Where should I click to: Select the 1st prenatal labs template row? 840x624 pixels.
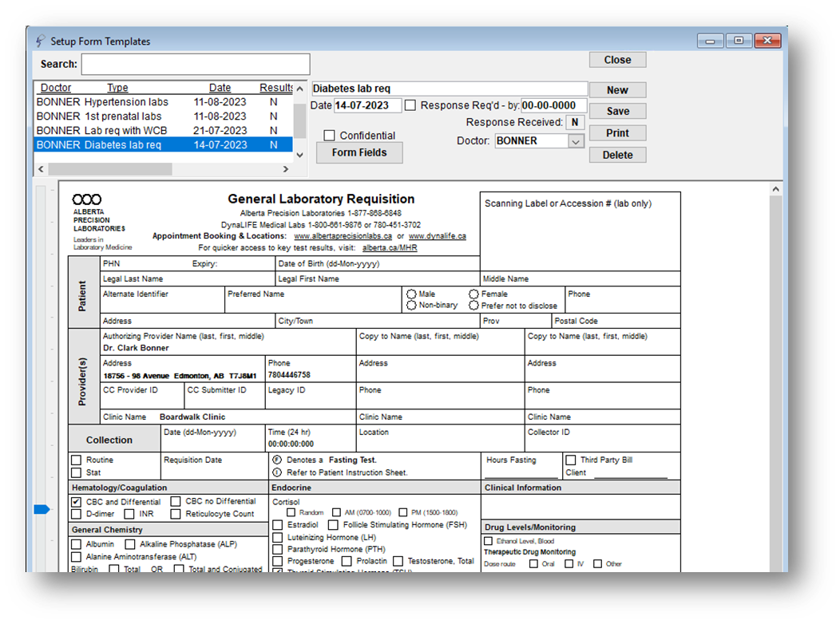164,117
